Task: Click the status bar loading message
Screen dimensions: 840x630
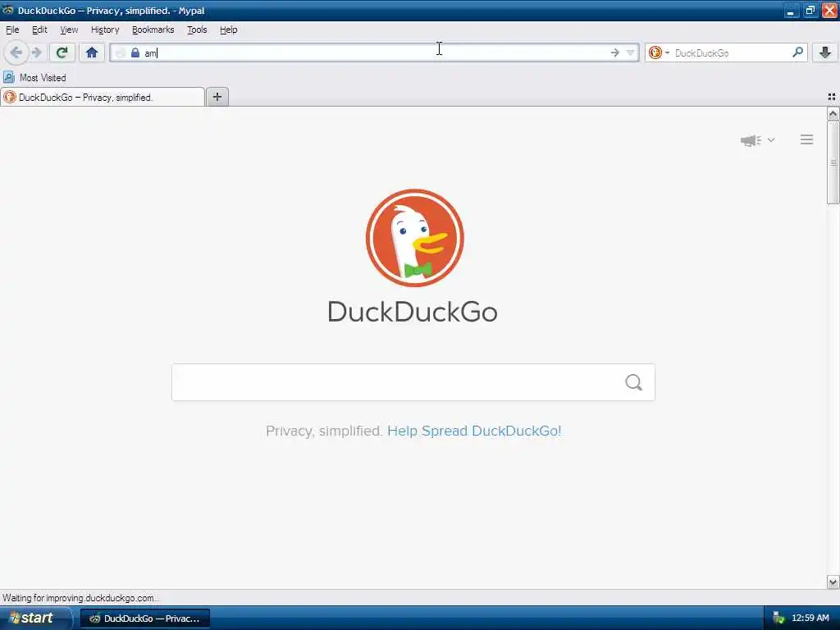Action: (x=80, y=598)
